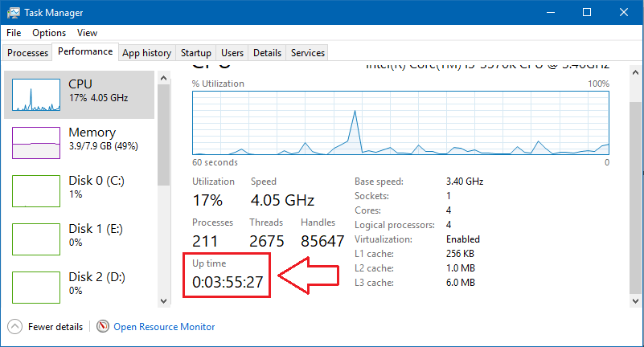
Task: Click the Fewer details chevron circle icon
Action: [14, 327]
